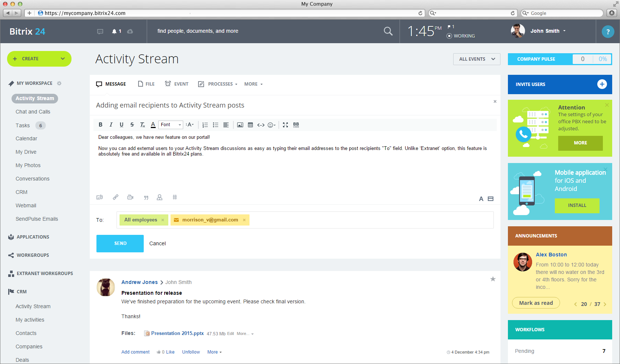Toggle underline formatting in editor
620x364 pixels.
point(121,125)
